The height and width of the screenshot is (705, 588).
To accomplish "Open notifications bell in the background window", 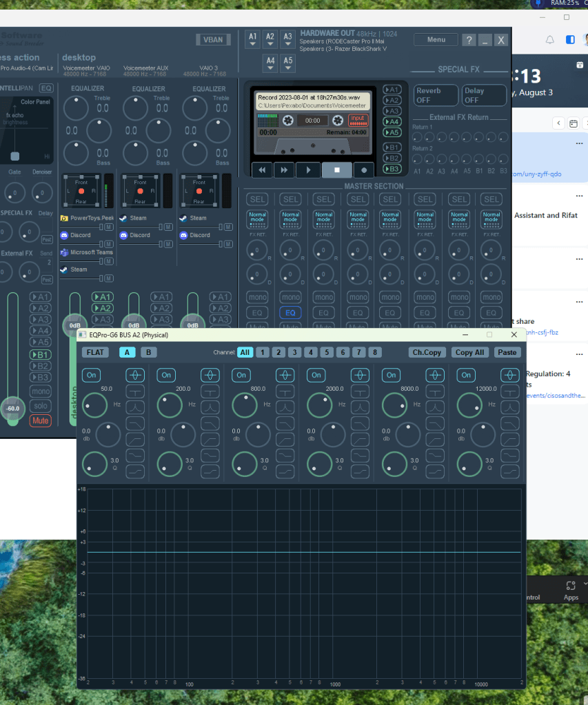I will click(550, 39).
